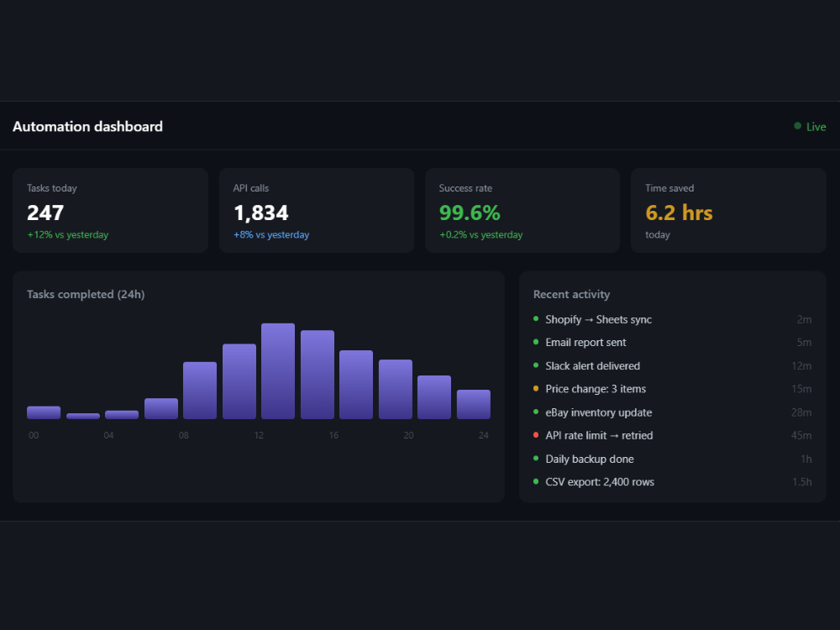This screenshot has height=630, width=840.
Task: Click the 20 hour axis label
Action: 409,435
